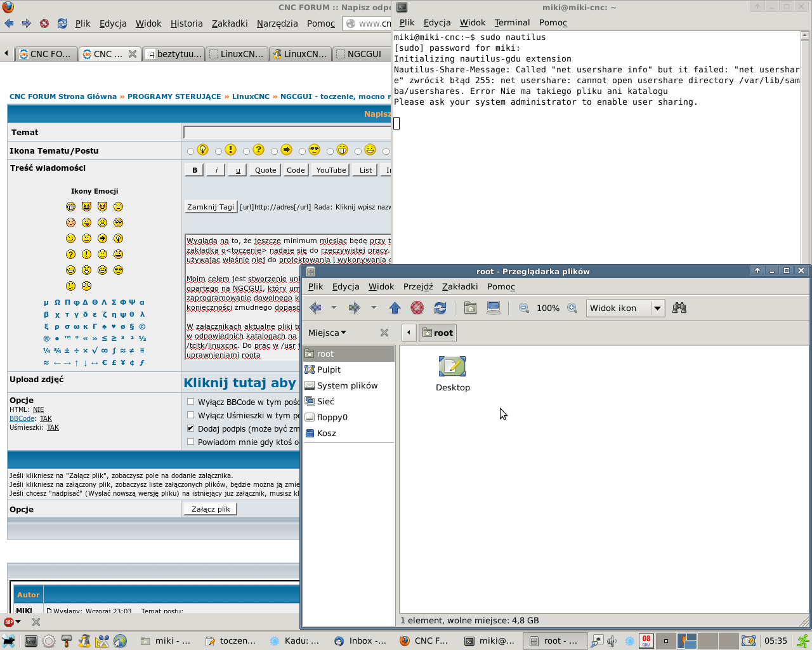The height and width of the screenshot is (650, 812).
Task: Click the up-folder arrow in file browser
Action: [395, 308]
